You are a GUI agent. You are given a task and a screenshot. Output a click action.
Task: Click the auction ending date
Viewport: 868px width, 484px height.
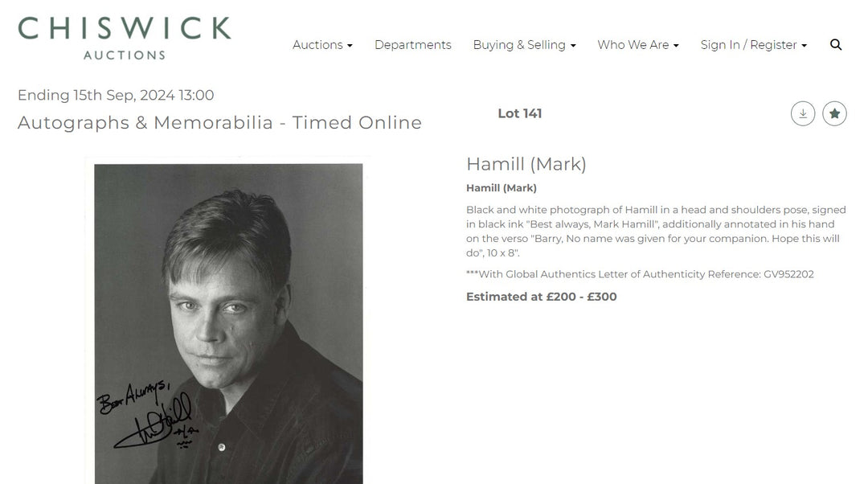pyautogui.click(x=116, y=94)
